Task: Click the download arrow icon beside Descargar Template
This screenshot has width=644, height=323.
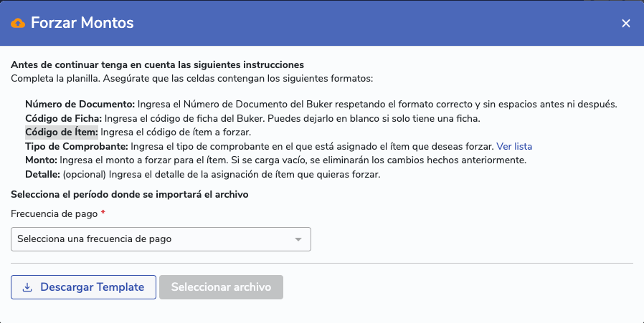Action: (27, 288)
